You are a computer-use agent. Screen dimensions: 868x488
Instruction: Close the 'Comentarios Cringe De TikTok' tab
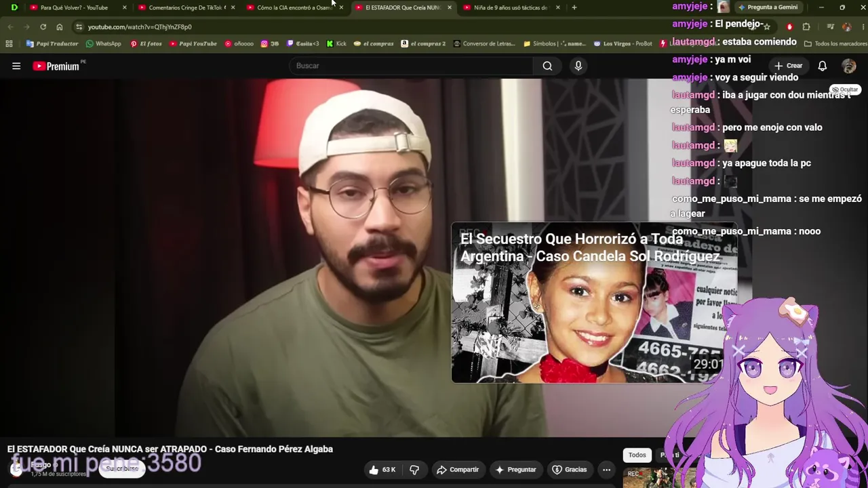pos(233,7)
